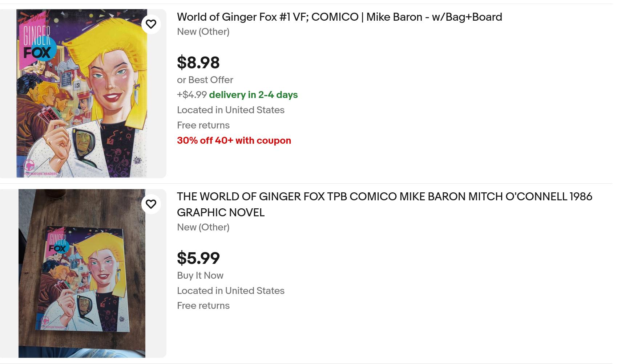This screenshot has height=364, width=621.
Task: Click 'Located in United States' under $5.99 listing
Action: pyautogui.click(x=230, y=291)
